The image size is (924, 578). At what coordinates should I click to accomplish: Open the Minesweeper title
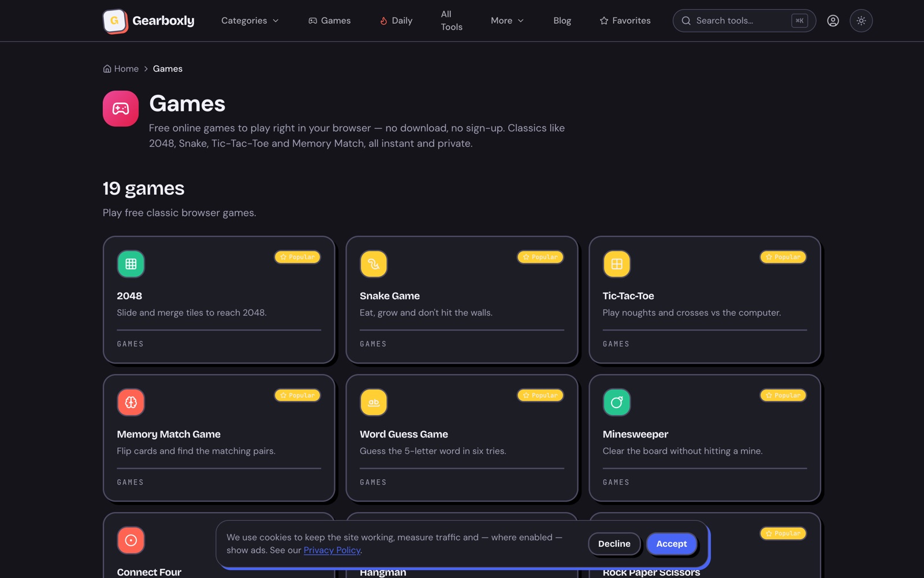coord(635,434)
